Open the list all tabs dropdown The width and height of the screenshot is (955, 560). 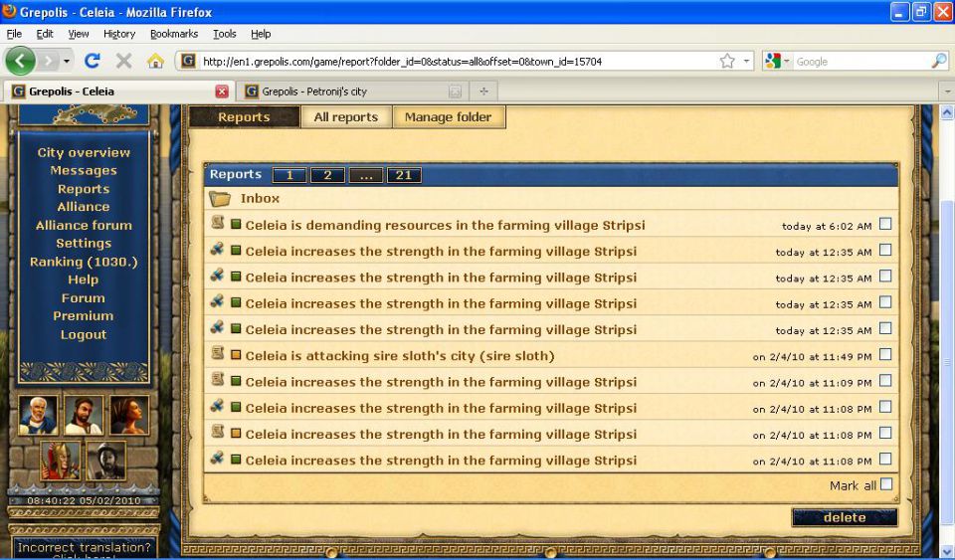946,92
